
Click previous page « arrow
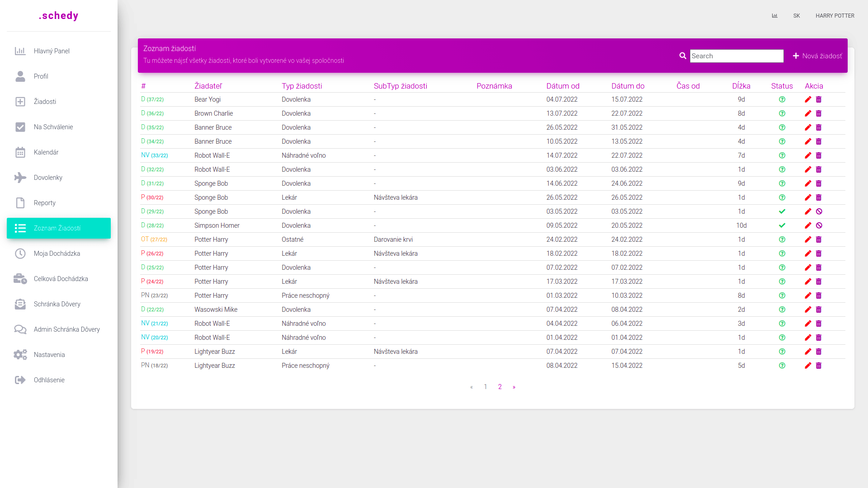[x=472, y=387]
